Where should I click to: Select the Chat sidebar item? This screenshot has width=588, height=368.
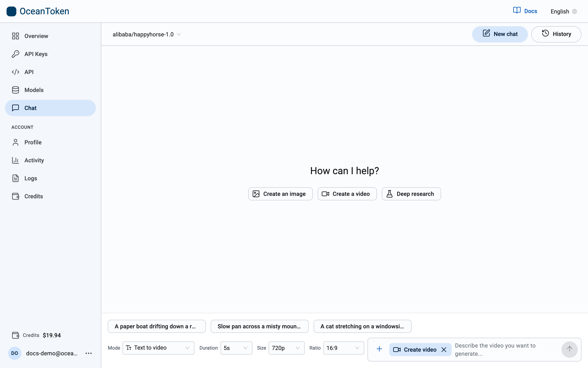coord(50,108)
